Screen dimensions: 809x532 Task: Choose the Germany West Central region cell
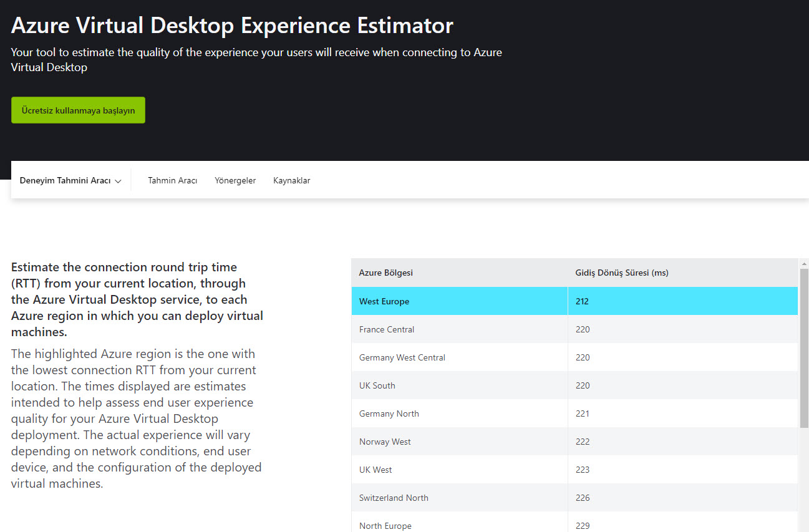point(402,357)
